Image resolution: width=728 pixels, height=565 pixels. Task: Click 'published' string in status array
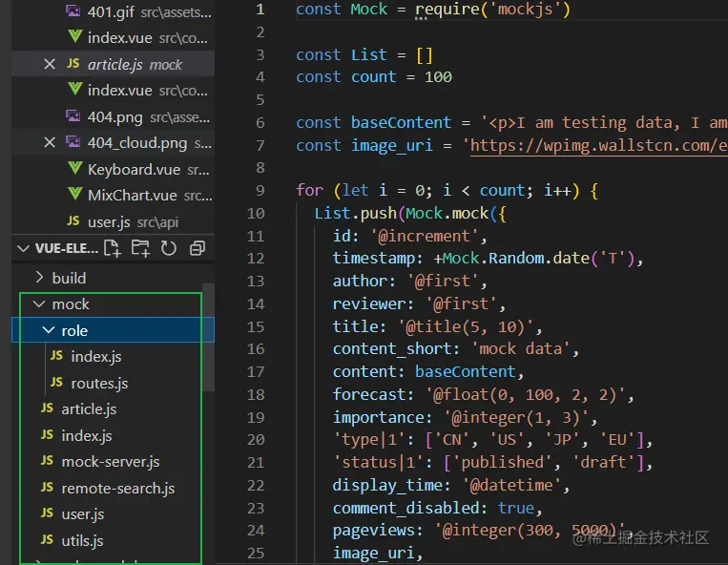point(502,462)
